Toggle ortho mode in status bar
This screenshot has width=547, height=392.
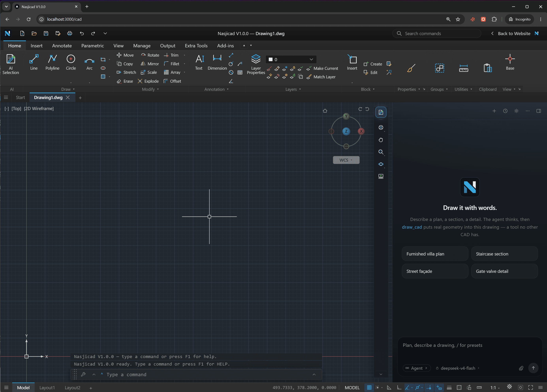399,387
